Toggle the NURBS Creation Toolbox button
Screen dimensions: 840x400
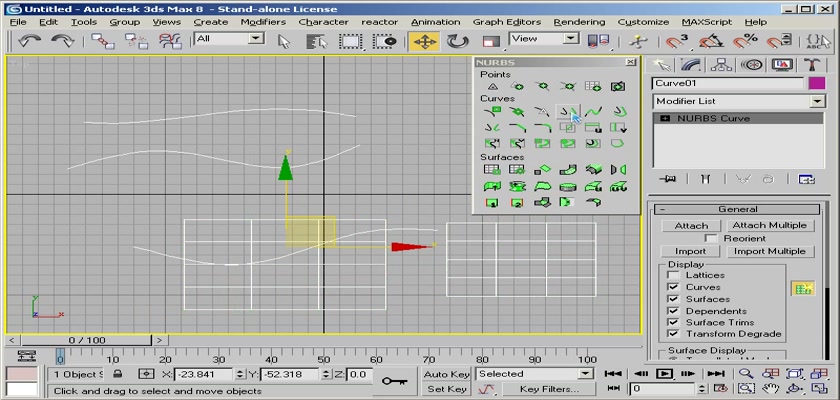click(x=803, y=288)
